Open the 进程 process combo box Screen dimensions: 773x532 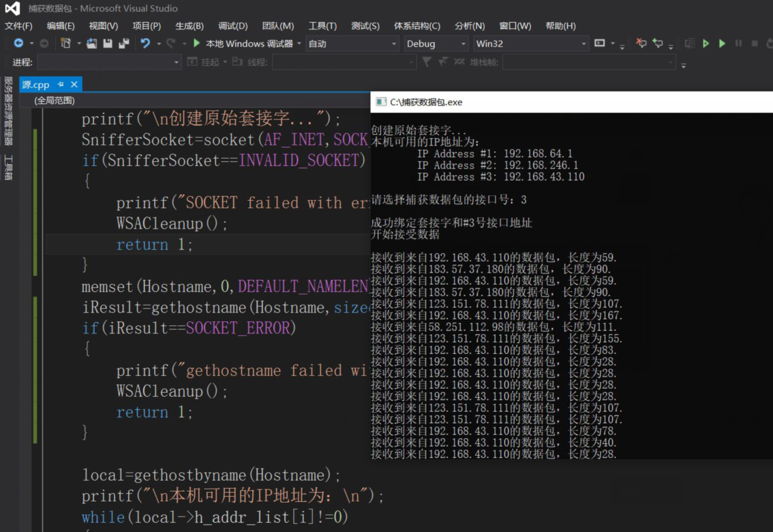pos(109,62)
